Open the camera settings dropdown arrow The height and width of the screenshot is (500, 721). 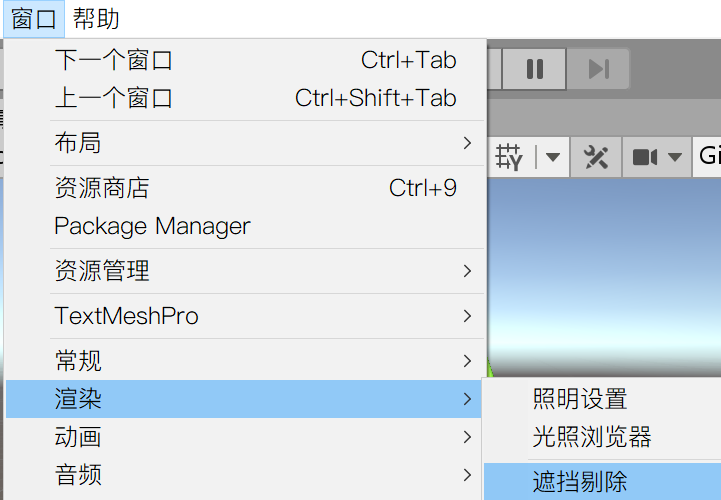pos(675,157)
